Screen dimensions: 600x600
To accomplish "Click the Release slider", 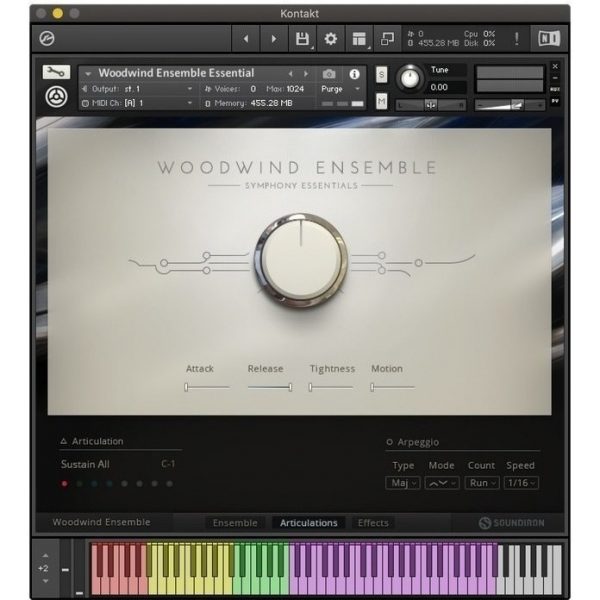I will 270,387.
